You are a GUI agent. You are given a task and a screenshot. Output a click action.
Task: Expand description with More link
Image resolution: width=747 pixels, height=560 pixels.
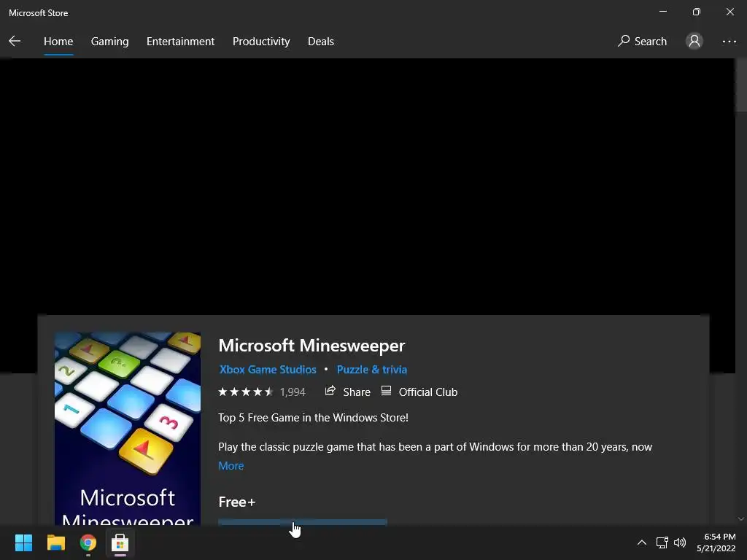click(231, 466)
